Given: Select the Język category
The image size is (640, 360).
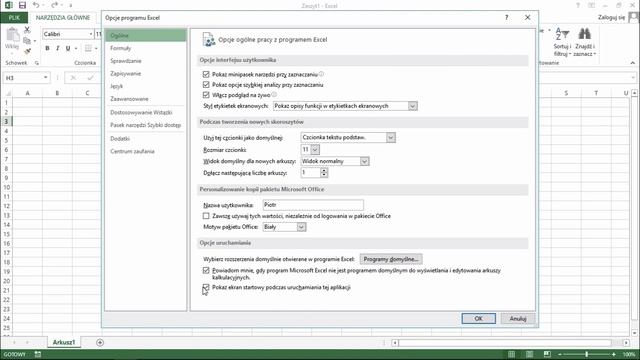Looking at the screenshot, I should pyautogui.click(x=145, y=86).
